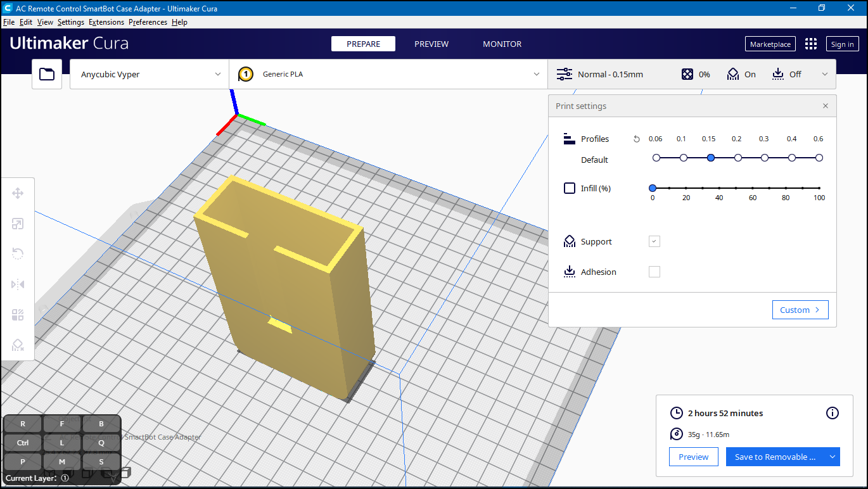Viewport: 868px width, 489px height.
Task: Open the Extensions menu
Action: click(106, 22)
